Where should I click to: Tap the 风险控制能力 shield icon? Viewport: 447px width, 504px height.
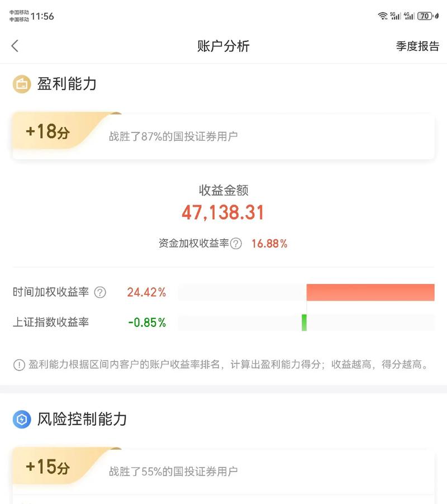[22, 420]
